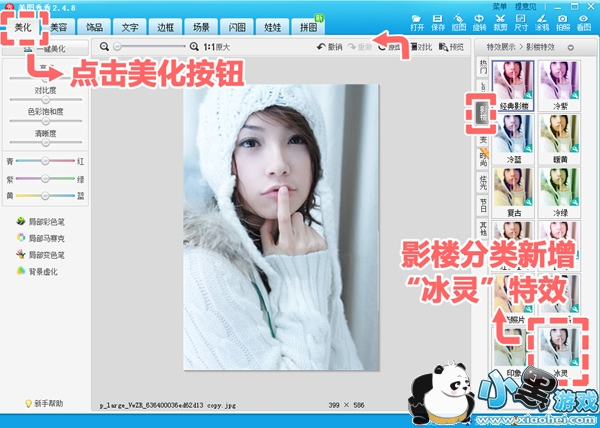
Task: Click wrench icon on 暖黄 thumbnail
Action: pyautogui.click(x=575, y=148)
